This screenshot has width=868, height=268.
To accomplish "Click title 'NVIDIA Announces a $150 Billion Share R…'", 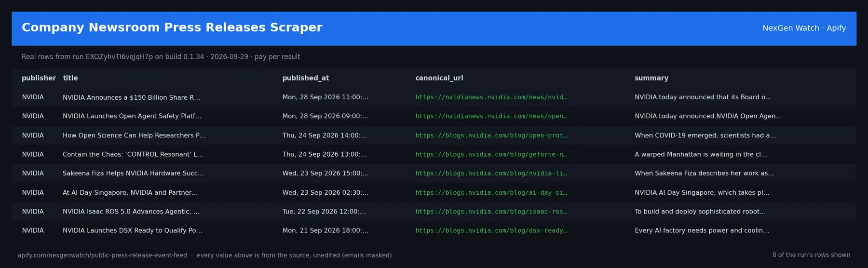I will 131,97.
